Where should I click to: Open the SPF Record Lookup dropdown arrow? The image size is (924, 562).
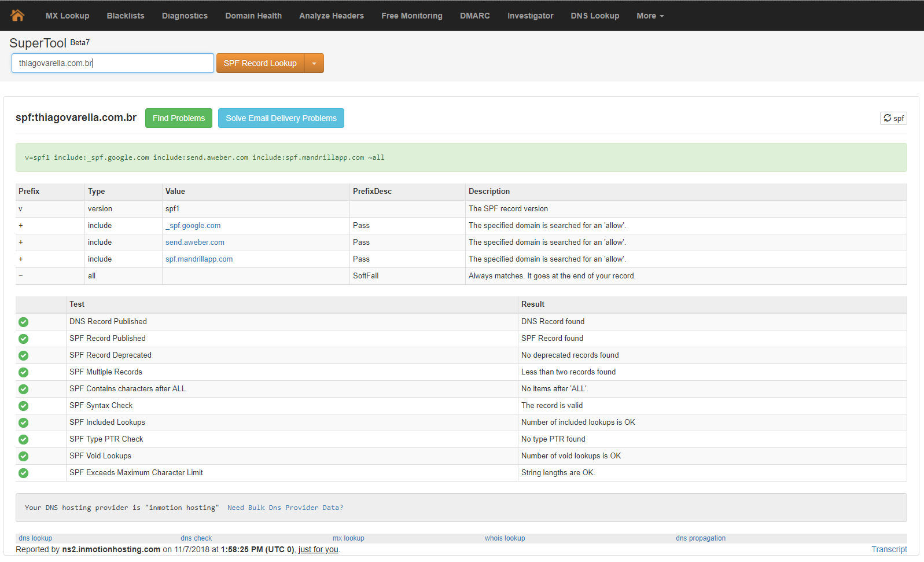pos(314,64)
